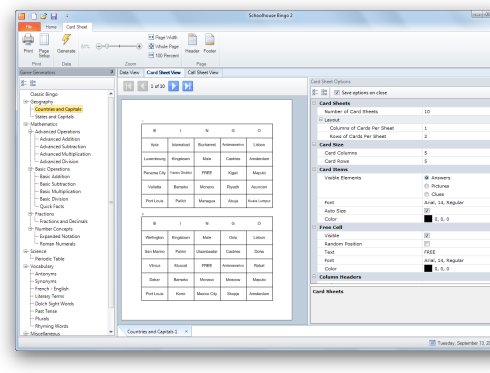Click the categorized view icon in Card Sheet Options
The height and width of the screenshot is (373, 490).
click(315, 92)
